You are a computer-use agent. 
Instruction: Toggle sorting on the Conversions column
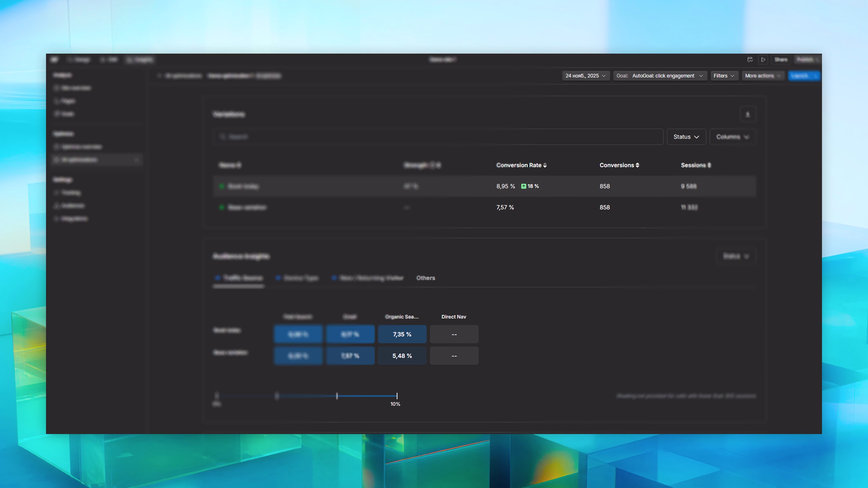(x=637, y=165)
